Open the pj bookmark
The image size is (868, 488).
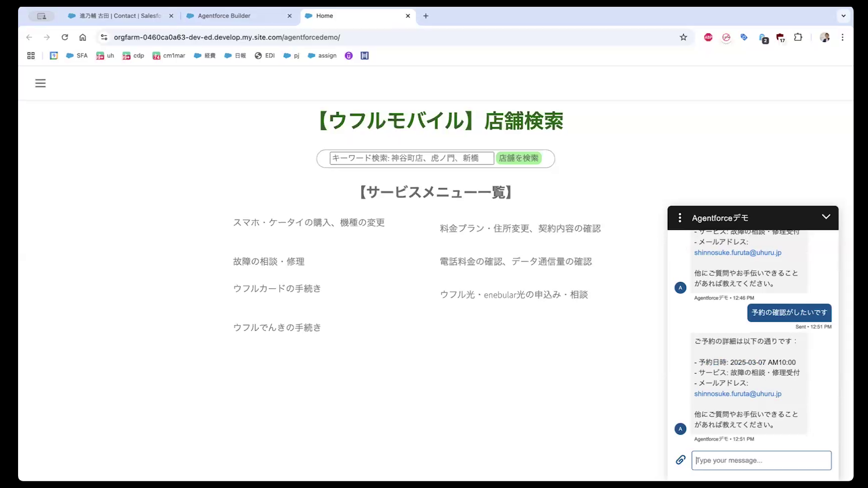click(x=291, y=56)
